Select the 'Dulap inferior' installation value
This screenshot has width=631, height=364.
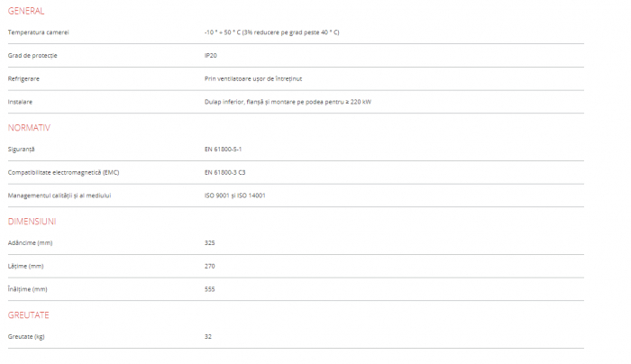[x=288, y=102]
